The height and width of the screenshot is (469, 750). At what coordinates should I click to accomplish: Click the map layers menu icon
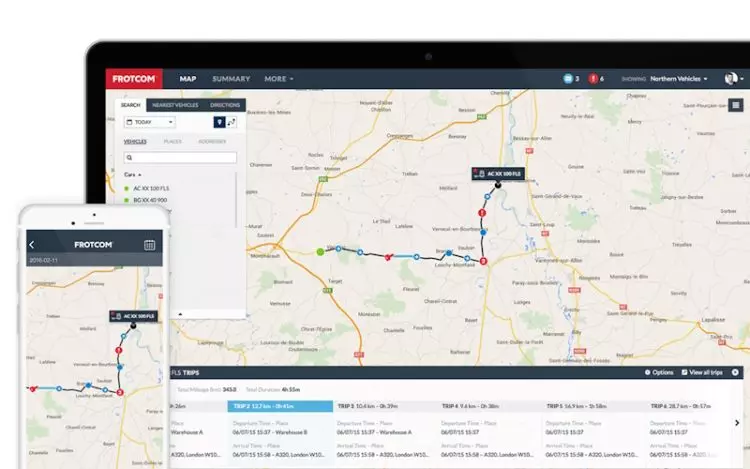735,105
